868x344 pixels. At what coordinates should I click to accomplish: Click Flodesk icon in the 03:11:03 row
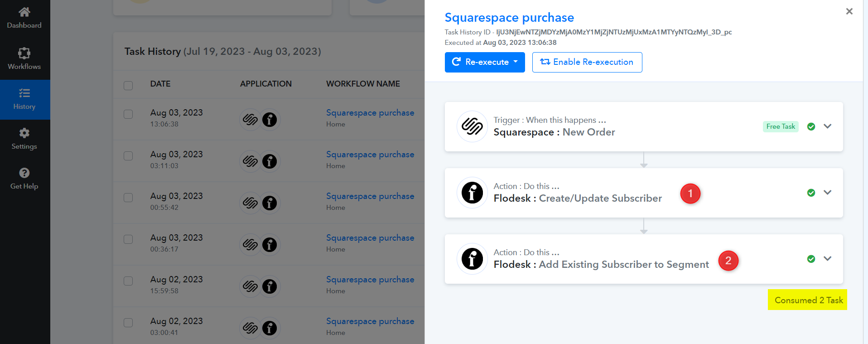[270, 161]
